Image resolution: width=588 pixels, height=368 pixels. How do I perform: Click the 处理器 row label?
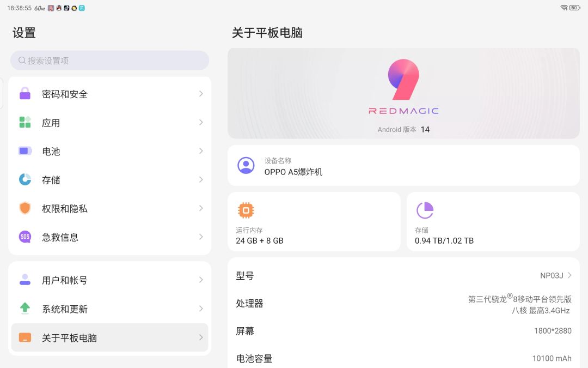point(249,304)
